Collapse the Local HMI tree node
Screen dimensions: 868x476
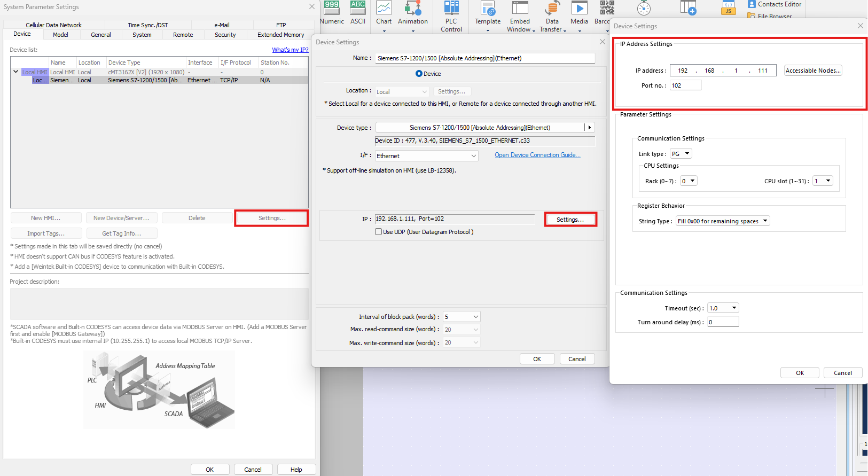point(15,72)
